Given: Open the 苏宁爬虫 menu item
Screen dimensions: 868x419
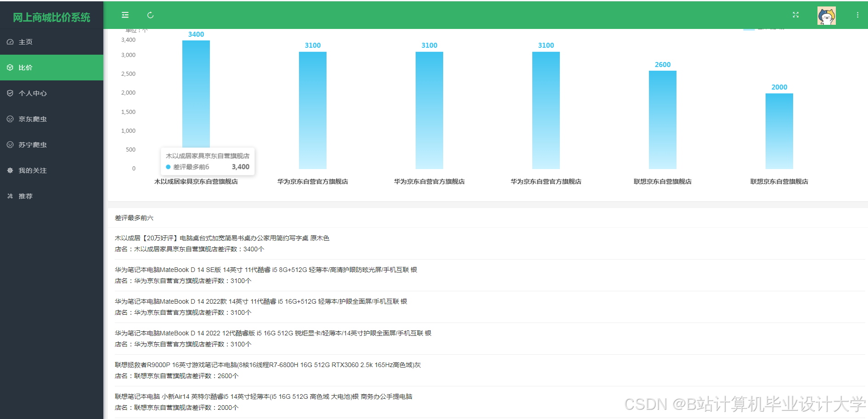Looking at the screenshot, I should [x=51, y=145].
